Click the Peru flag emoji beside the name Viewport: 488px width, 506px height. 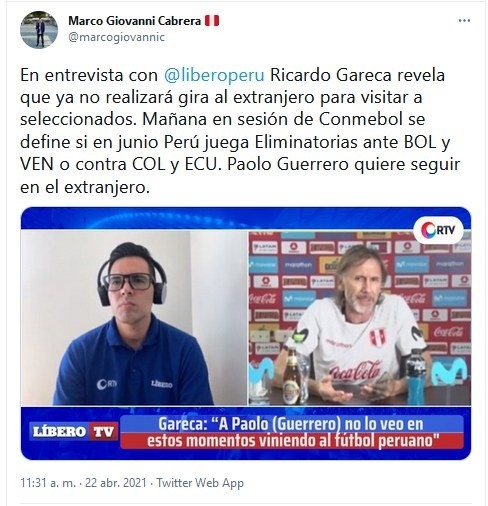(212, 21)
